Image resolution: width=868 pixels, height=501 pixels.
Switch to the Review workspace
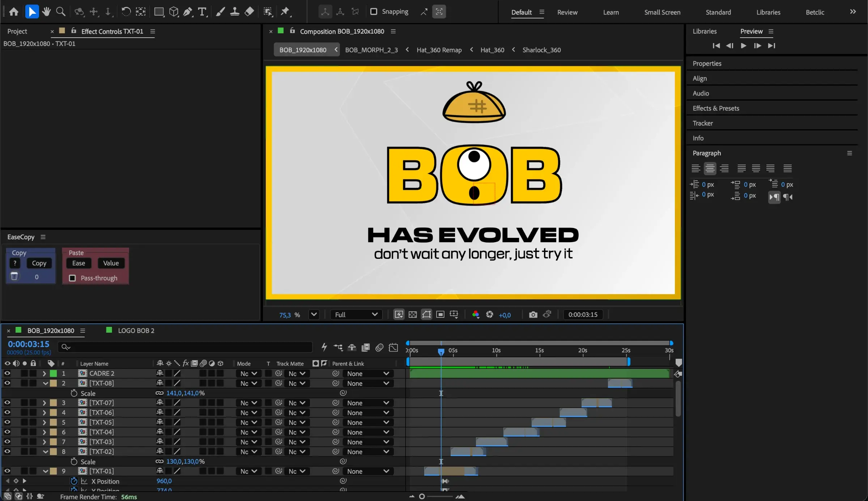click(x=567, y=12)
